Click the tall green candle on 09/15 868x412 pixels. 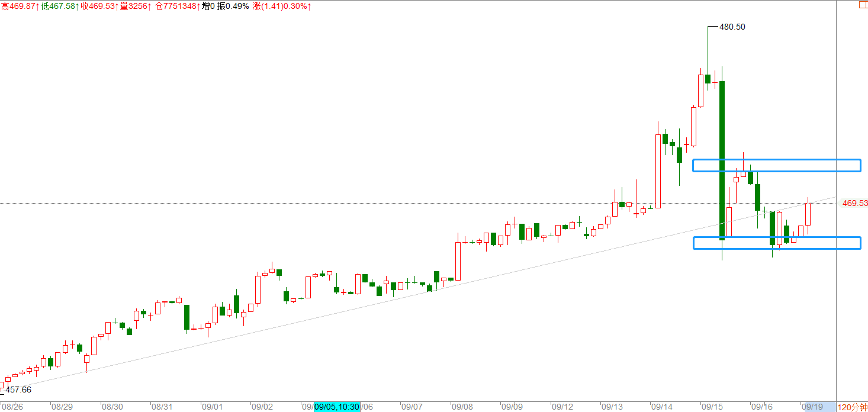tap(722, 160)
